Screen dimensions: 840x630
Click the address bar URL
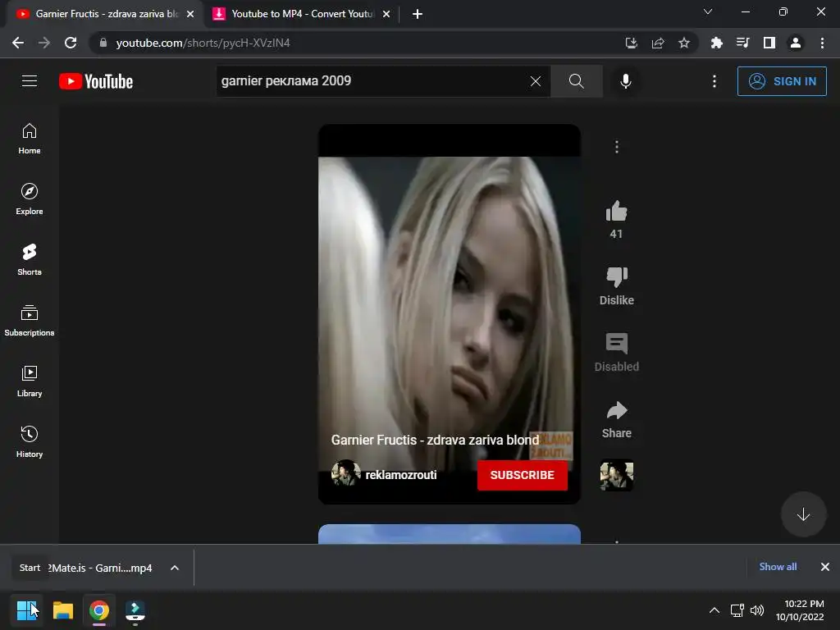(203, 43)
